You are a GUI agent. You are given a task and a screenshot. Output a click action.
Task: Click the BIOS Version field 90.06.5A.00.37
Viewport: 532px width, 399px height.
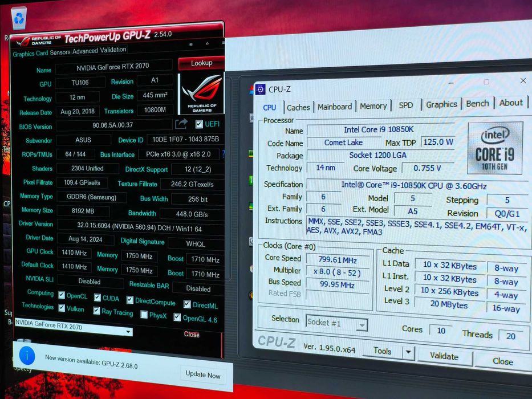[113, 125]
